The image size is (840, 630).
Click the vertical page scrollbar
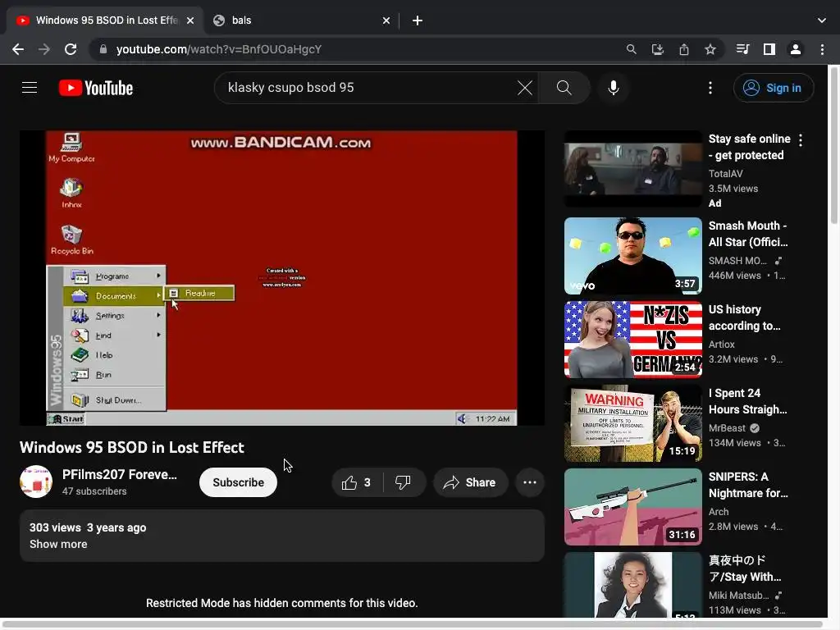tap(833, 144)
